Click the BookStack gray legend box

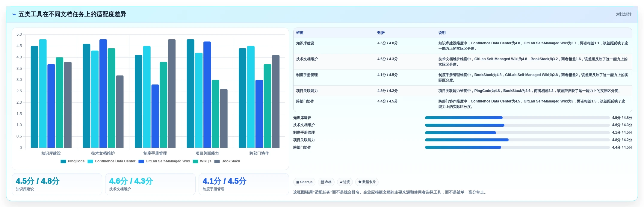(x=217, y=161)
